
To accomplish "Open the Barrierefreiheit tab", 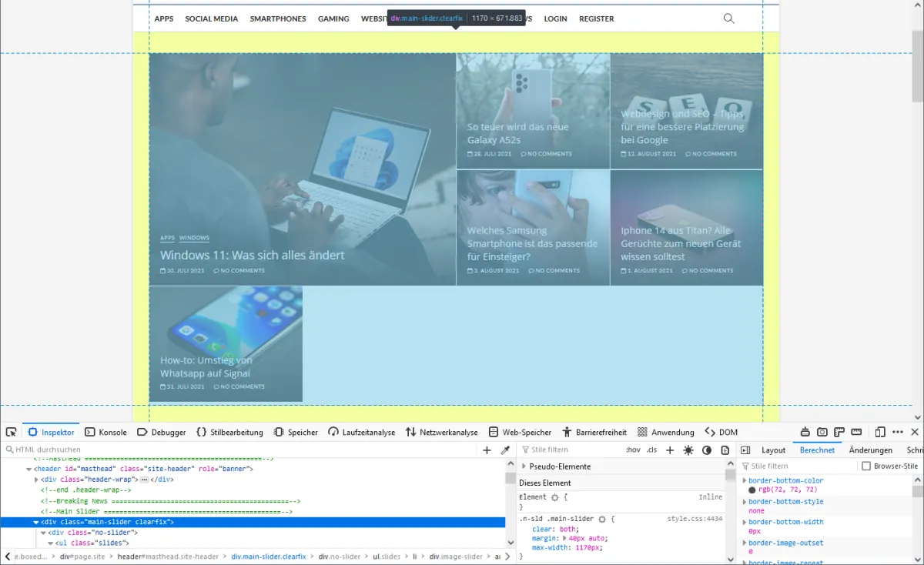I will (594, 433).
